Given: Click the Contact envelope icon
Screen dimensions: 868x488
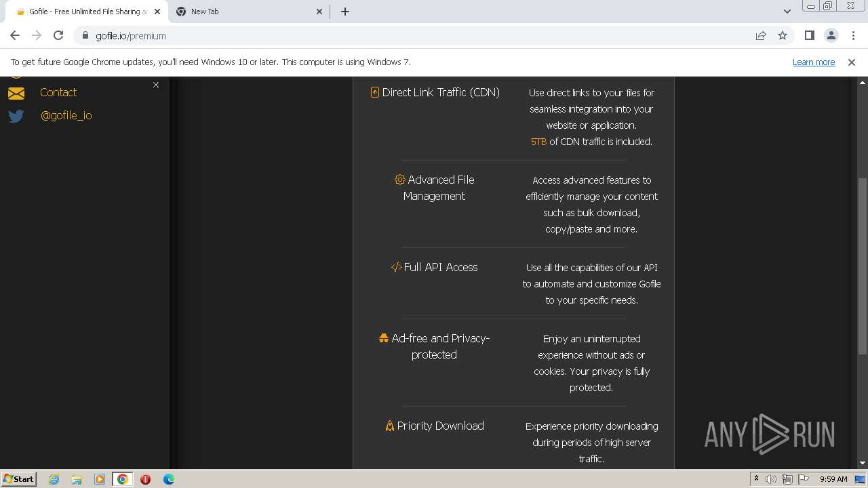Looking at the screenshot, I should coord(16,93).
